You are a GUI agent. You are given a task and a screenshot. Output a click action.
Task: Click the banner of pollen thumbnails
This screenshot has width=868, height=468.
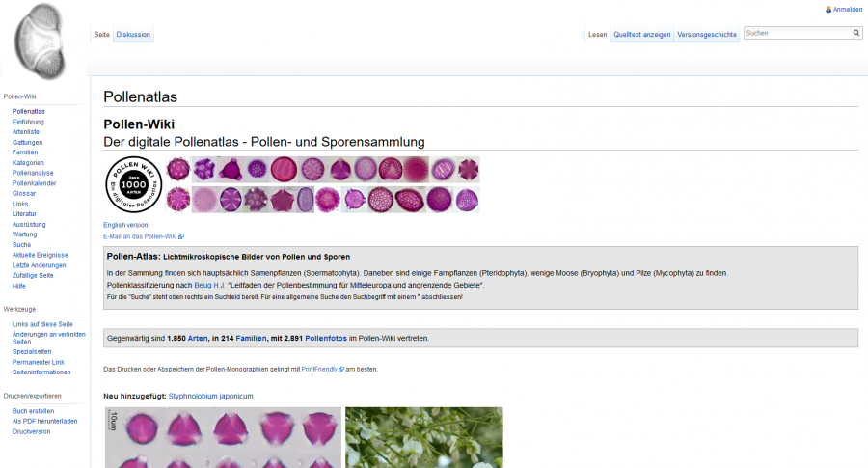[322, 184]
